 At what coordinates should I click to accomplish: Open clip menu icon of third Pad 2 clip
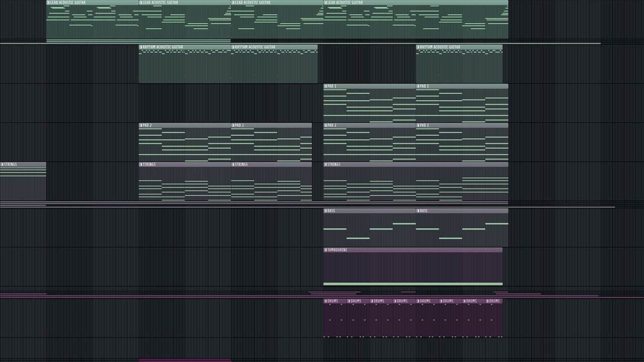(326, 126)
